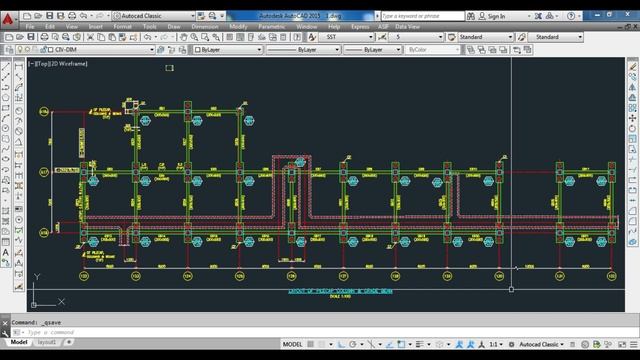Open the Modify menu
640x360 pixels.
click(238, 27)
